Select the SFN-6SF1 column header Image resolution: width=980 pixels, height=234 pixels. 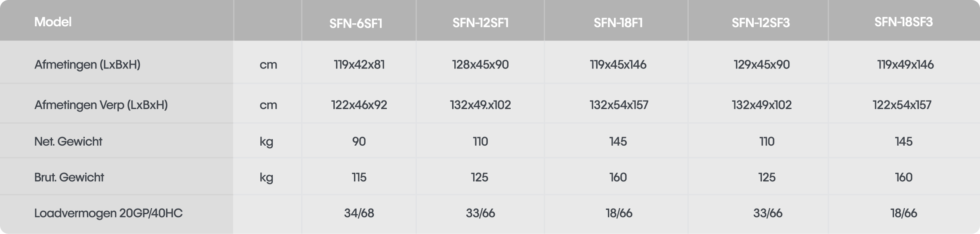coord(356,23)
